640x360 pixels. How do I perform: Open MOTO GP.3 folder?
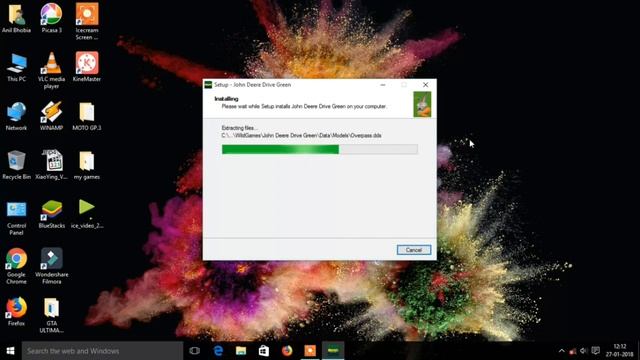click(x=87, y=117)
